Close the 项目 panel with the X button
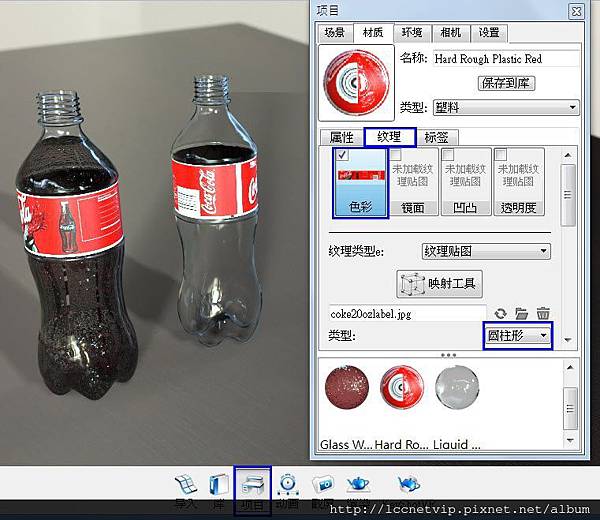 576,11
